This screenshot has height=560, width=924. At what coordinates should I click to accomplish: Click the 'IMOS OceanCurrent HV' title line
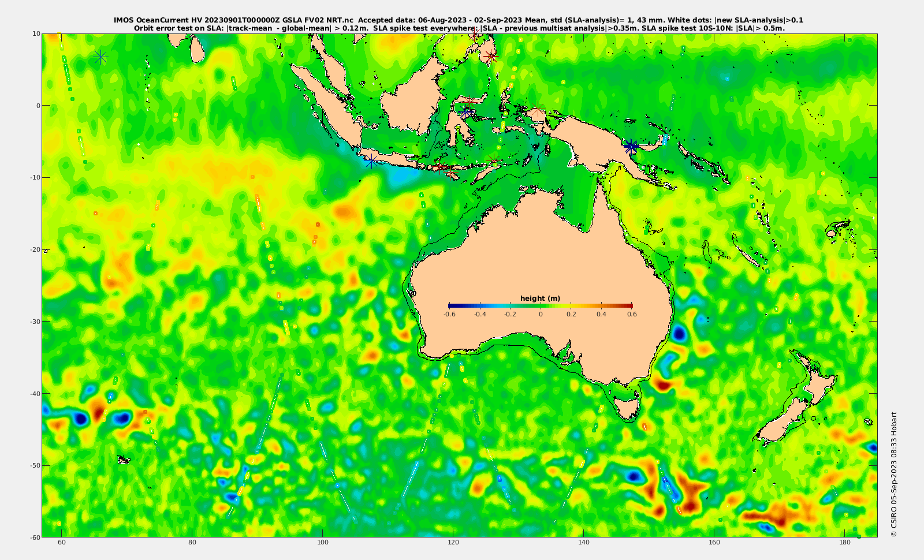459,20
